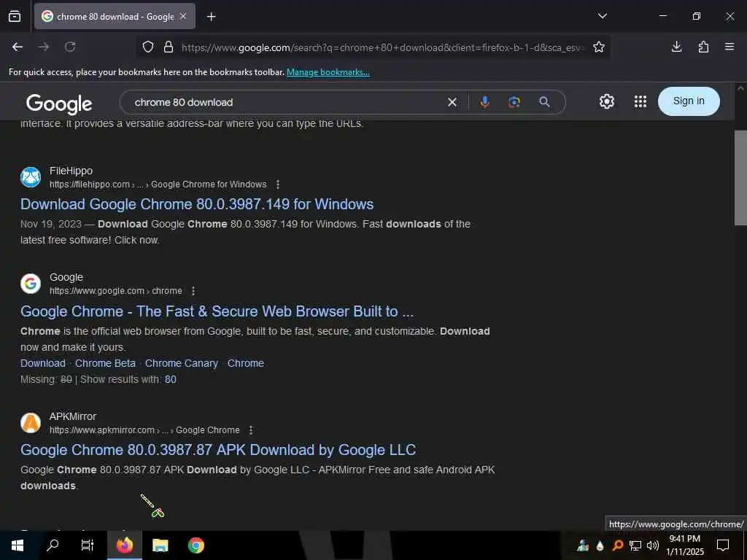Viewport: 747px width, 560px height.
Task: Click Manage bookmarks link
Action: [x=328, y=72]
